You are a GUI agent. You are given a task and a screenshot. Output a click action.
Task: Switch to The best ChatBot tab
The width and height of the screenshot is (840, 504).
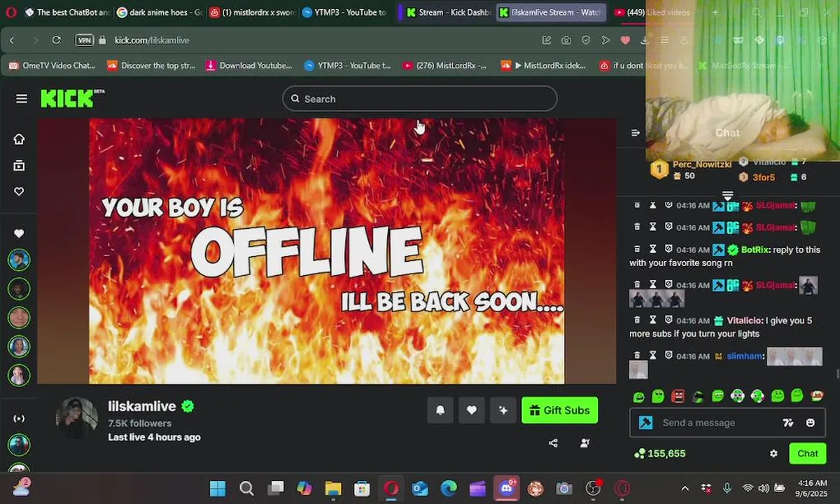click(68, 13)
